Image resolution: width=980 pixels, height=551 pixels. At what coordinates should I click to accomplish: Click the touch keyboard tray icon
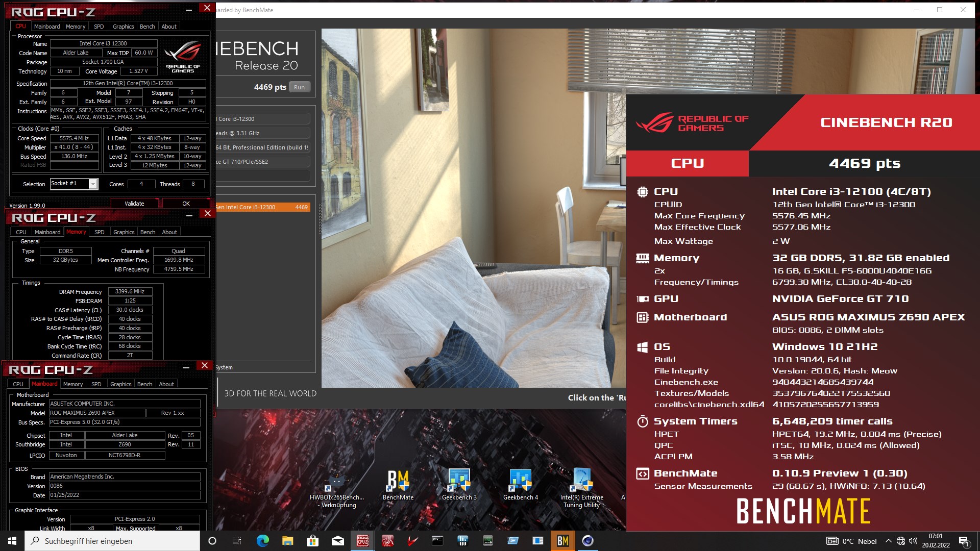coord(832,541)
